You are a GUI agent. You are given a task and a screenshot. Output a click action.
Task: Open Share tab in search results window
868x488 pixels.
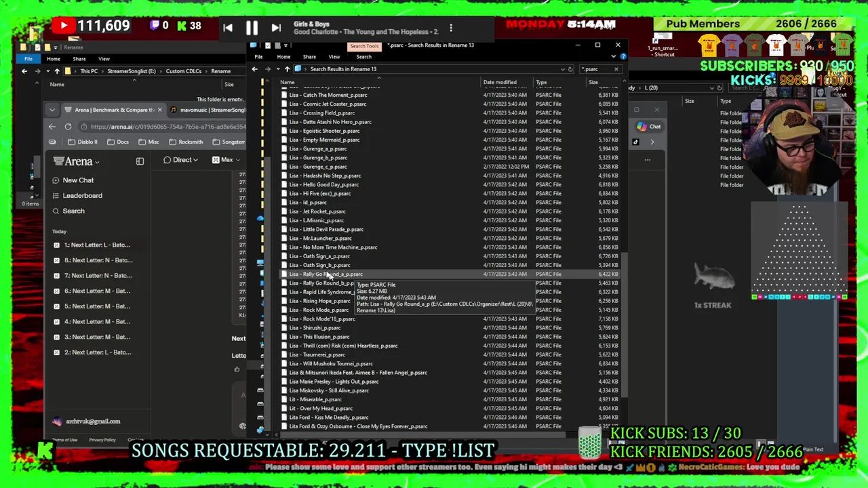pos(309,57)
